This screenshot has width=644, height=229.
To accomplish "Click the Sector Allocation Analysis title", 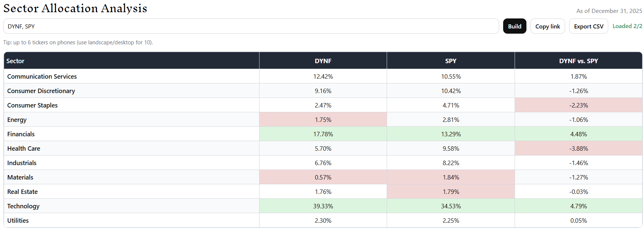I will pyautogui.click(x=75, y=8).
